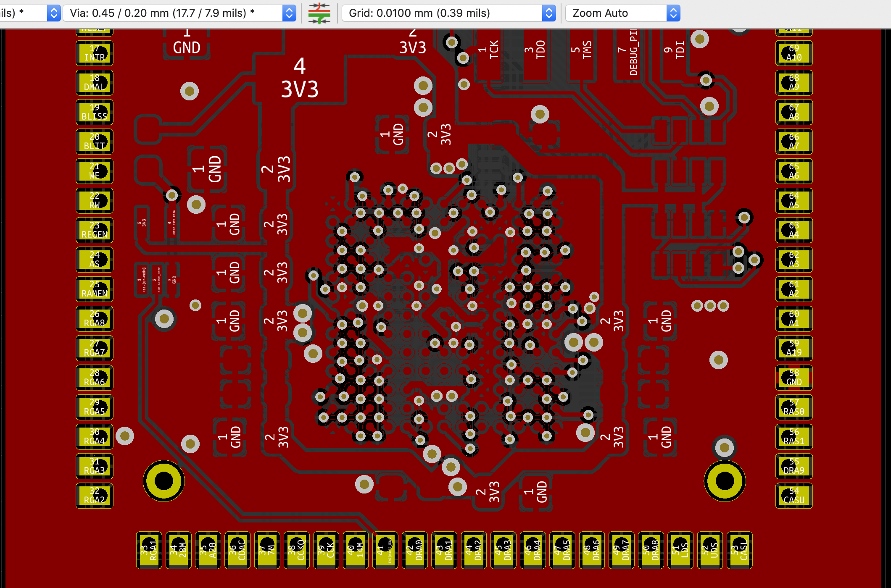Click the bottom-left yellow mounting hole
Screen dimensions: 891x588
[x=164, y=481]
